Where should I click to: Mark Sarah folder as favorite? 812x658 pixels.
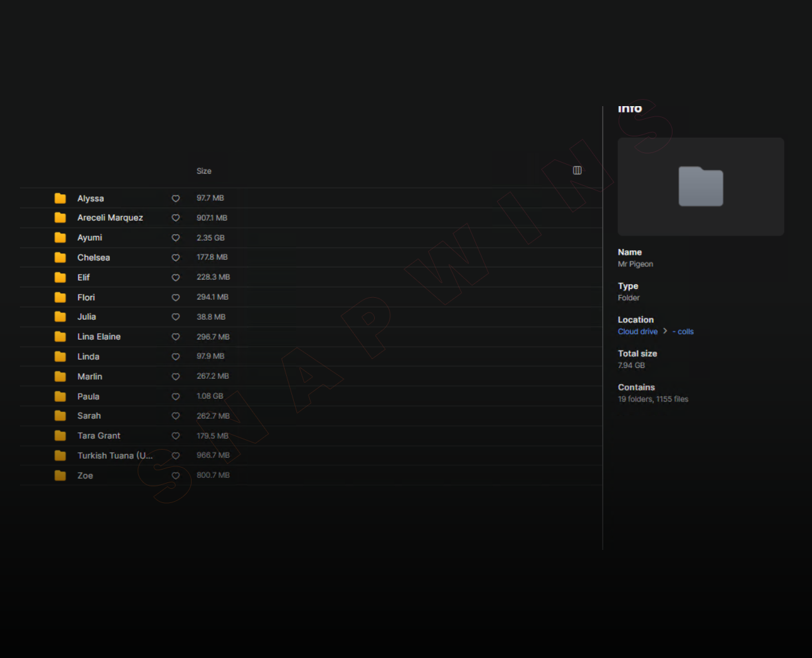click(x=176, y=416)
